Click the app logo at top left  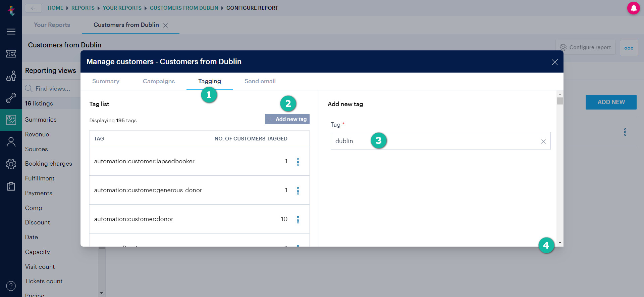11,10
